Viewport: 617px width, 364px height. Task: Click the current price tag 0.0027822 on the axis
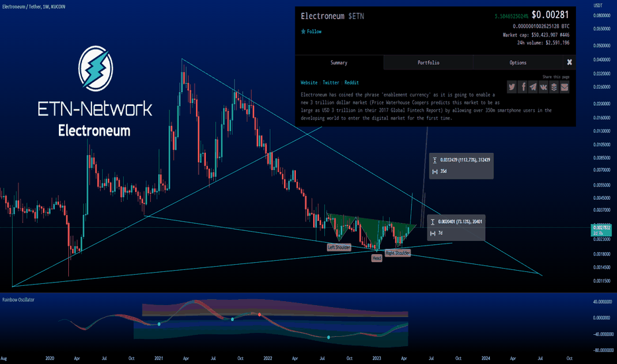click(x=601, y=230)
